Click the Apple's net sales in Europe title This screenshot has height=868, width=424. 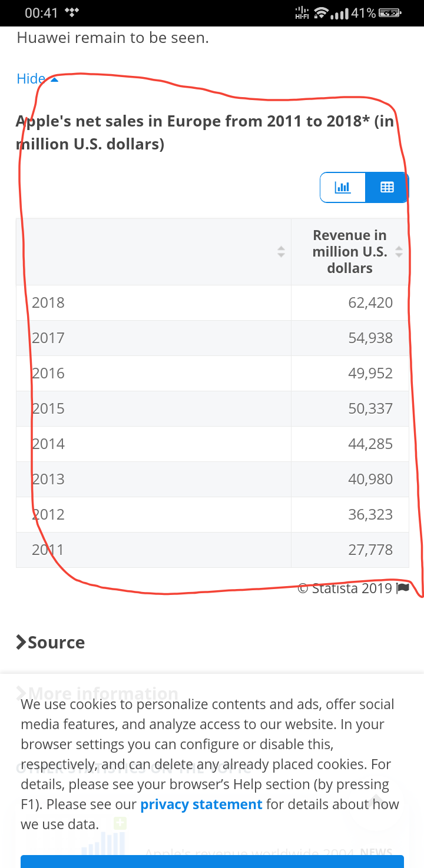click(x=204, y=132)
